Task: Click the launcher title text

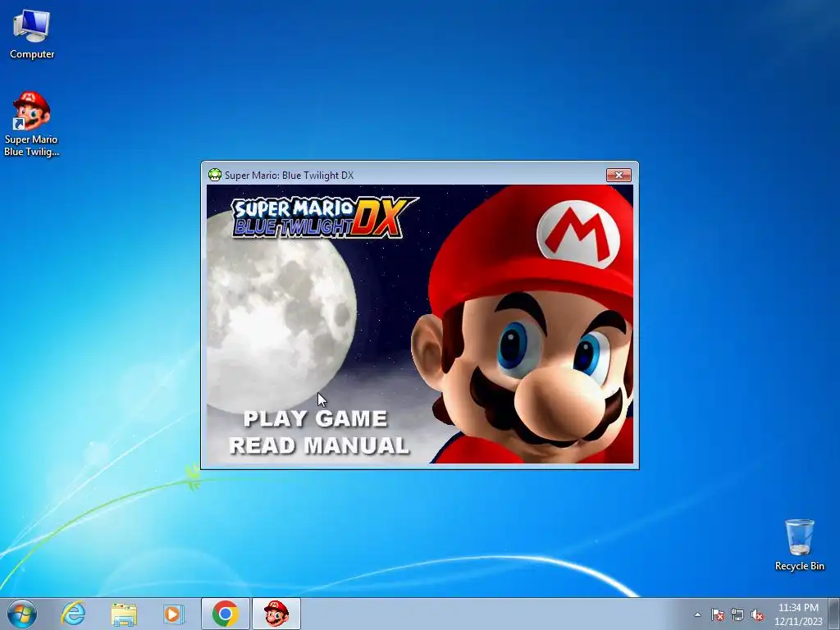Action: (290, 176)
